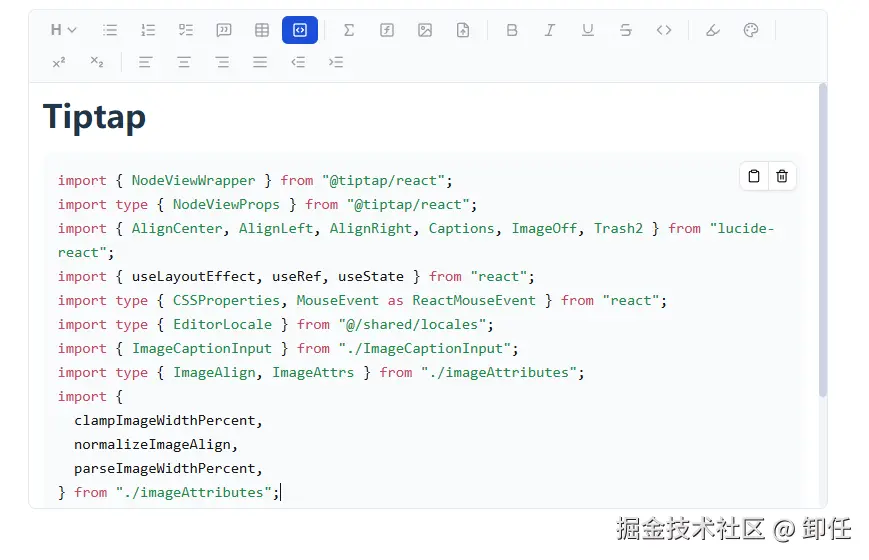Open the Heading level dropdown
Viewport: 869px width, 560px height.
click(x=63, y=30)
